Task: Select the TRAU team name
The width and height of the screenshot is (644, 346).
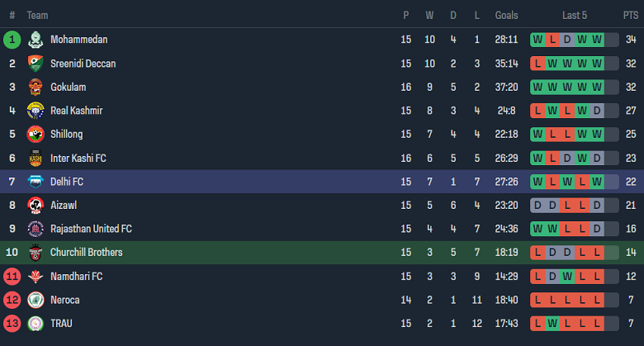Action: (x=61, y=323)
